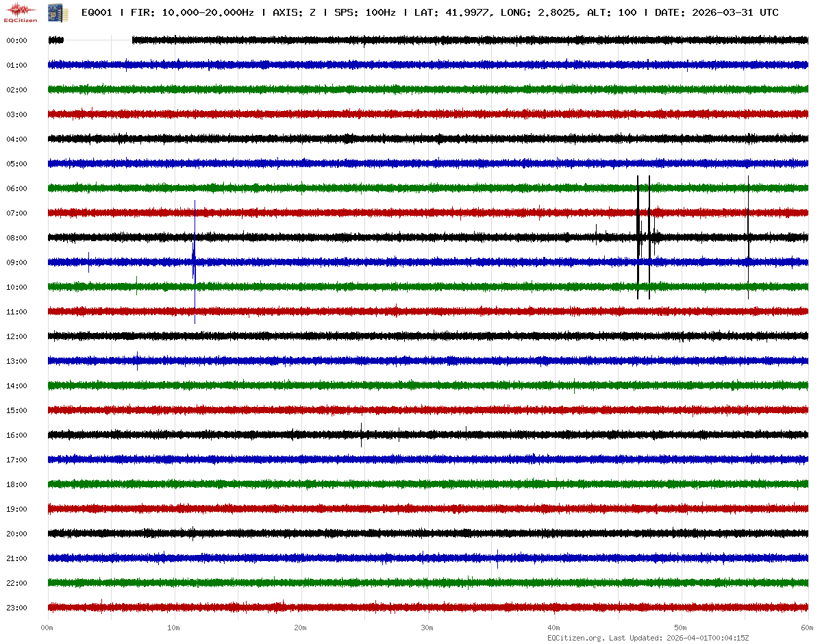Viewport: 822px width, 644px height.
Task: Click the 12:00 hour label
Action: [x=16, y=336]
